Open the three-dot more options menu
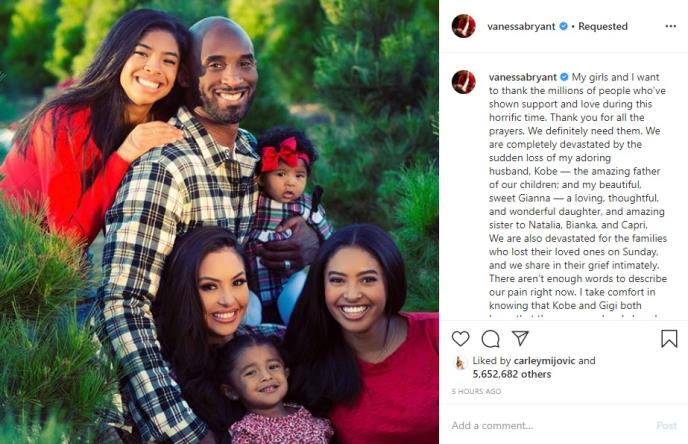Image resolution: width=688 pixels, height=444 pixels. click(670, 26)
